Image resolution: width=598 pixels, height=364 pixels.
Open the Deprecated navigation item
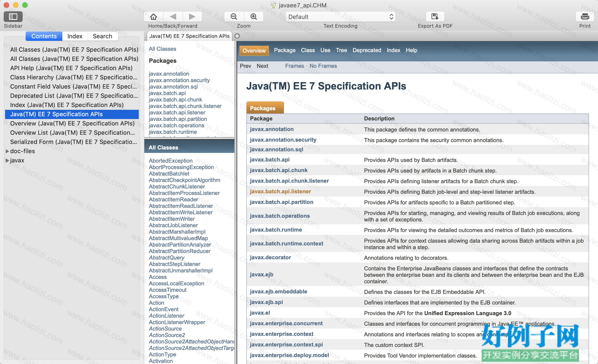(x=367, y=50)
